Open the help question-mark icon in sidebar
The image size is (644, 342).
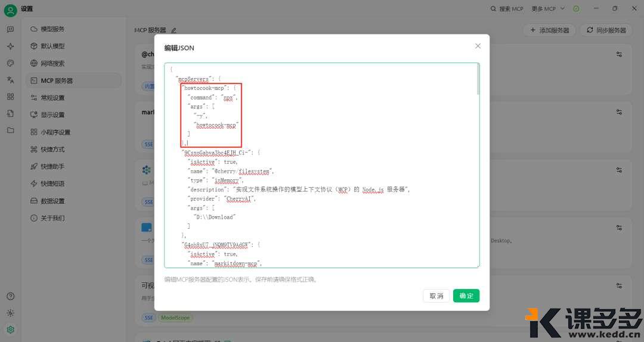pyautogui.click(x=11, y=296)
